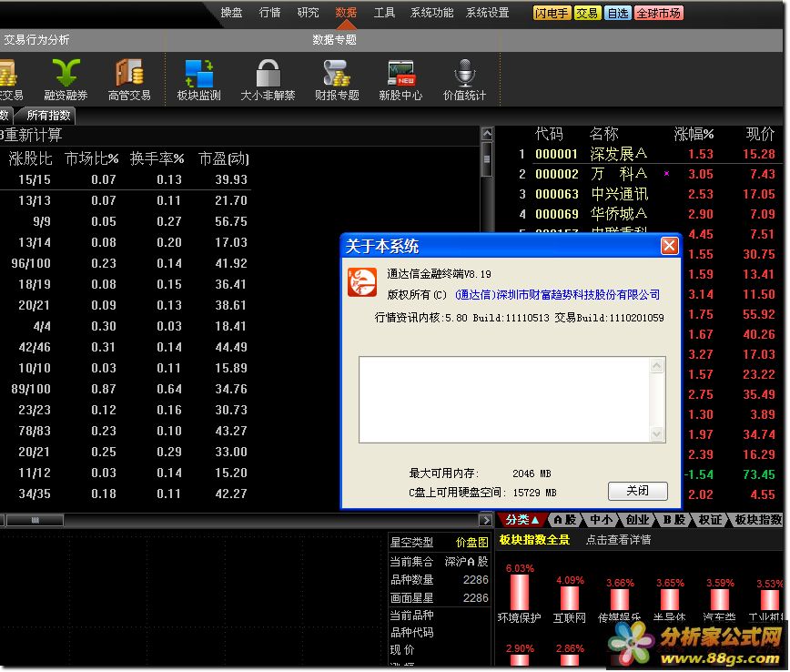Select the B股 tab
The width and height of the screenshot is (790, 672).
(x=674, y=520)
